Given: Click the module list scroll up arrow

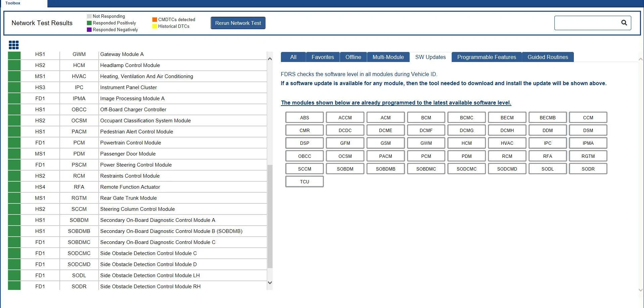Looking at the screenshot, I should tap(270, 59).
